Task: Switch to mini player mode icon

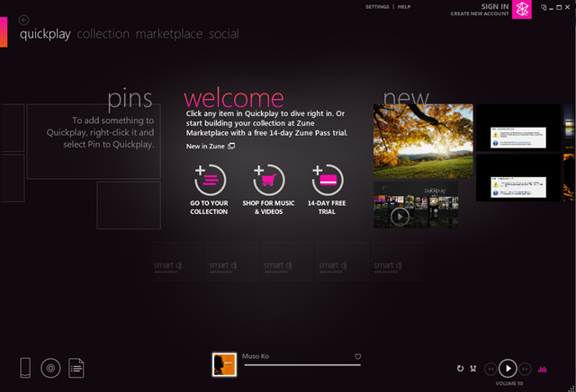Action: coord(544,7)
